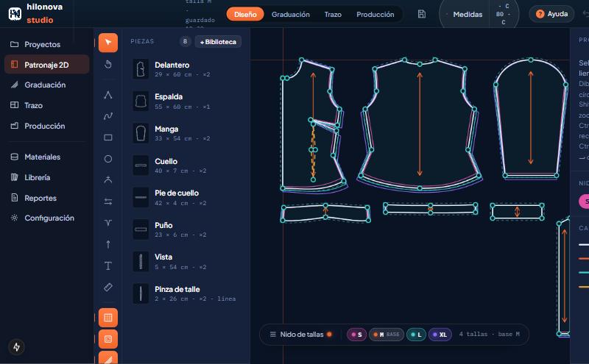
Task: Click the back bodice grainline arrow
Action: click(x=420, y=124)
